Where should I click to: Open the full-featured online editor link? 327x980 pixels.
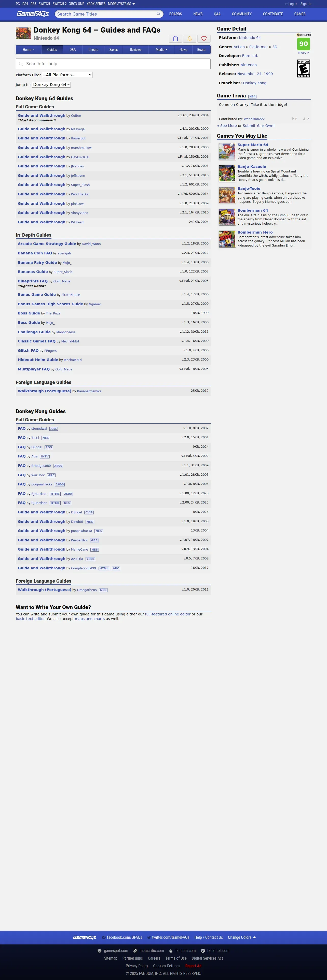click(168, 614)
